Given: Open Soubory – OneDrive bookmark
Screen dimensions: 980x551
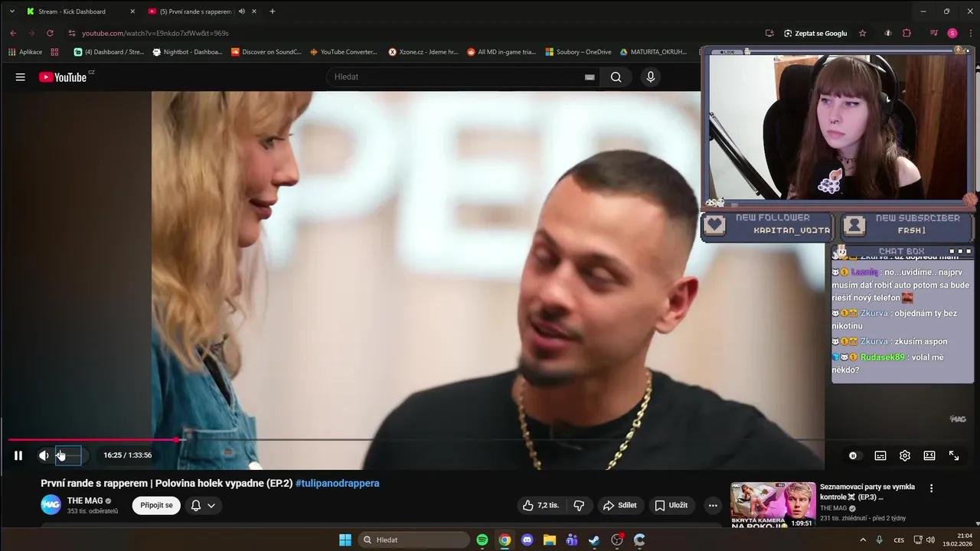Looking at the screenshot, I should tap(578, 52).
